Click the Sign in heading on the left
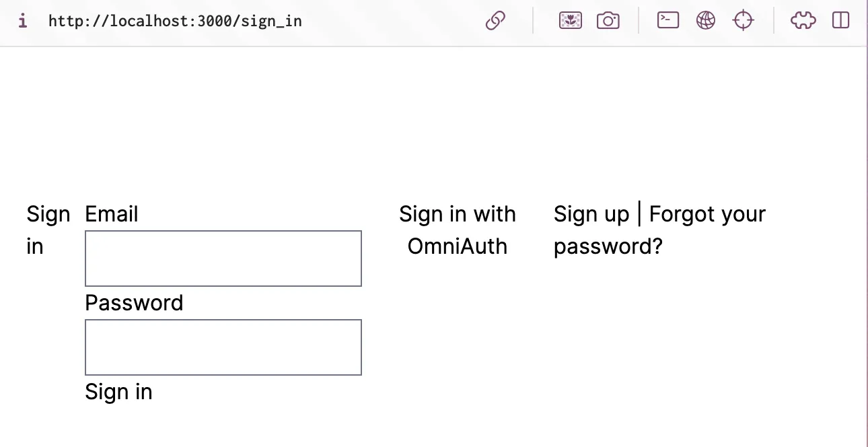This screenshot has width=868, height=447. tap(48, 230)
